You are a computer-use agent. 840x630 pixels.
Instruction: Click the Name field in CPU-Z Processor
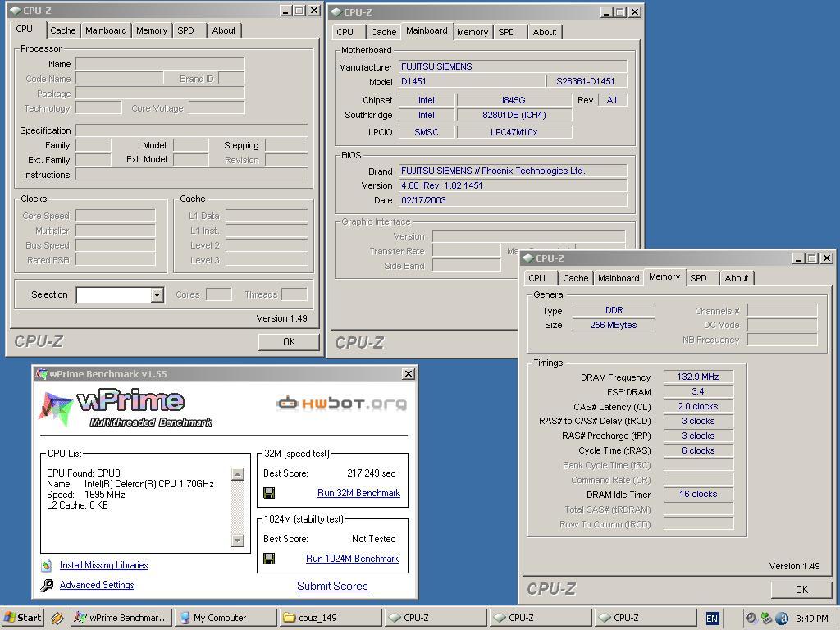(160, 64)
